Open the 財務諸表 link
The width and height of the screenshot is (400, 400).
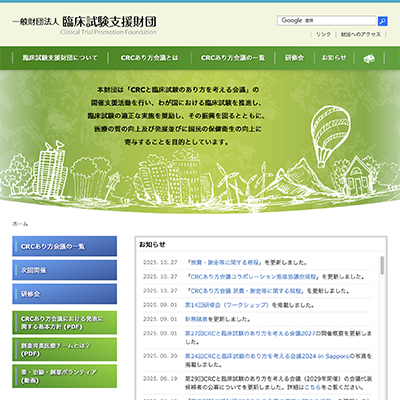tap(196, 319)
